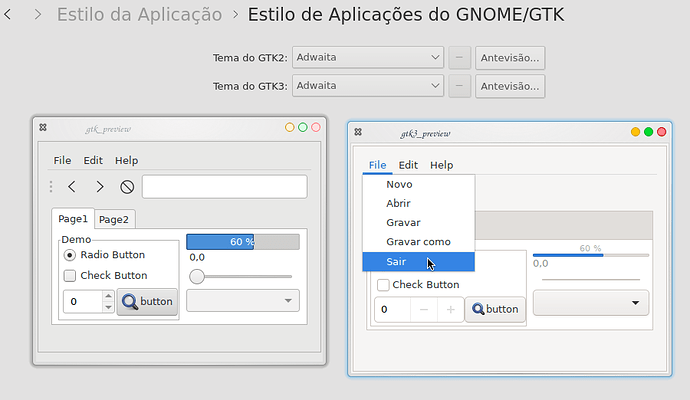Click the 60 % progress bar in gtk3_preview

click(x=591, y=255)
